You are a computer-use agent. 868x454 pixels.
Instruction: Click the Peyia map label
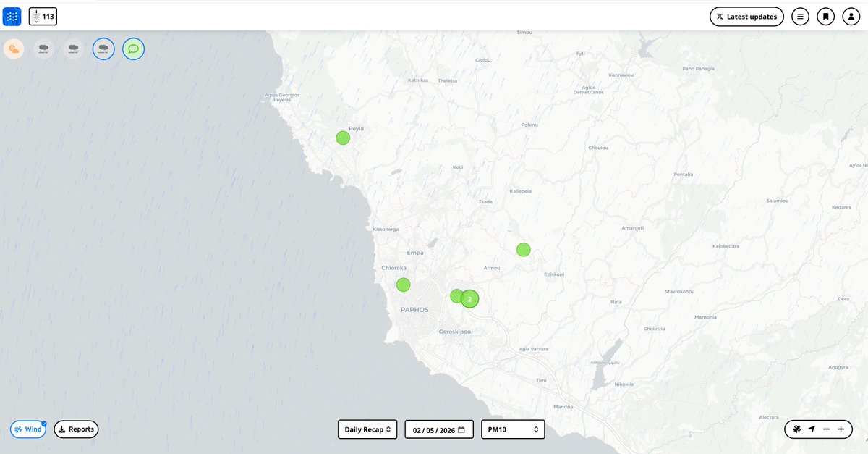tap(357, 128)
